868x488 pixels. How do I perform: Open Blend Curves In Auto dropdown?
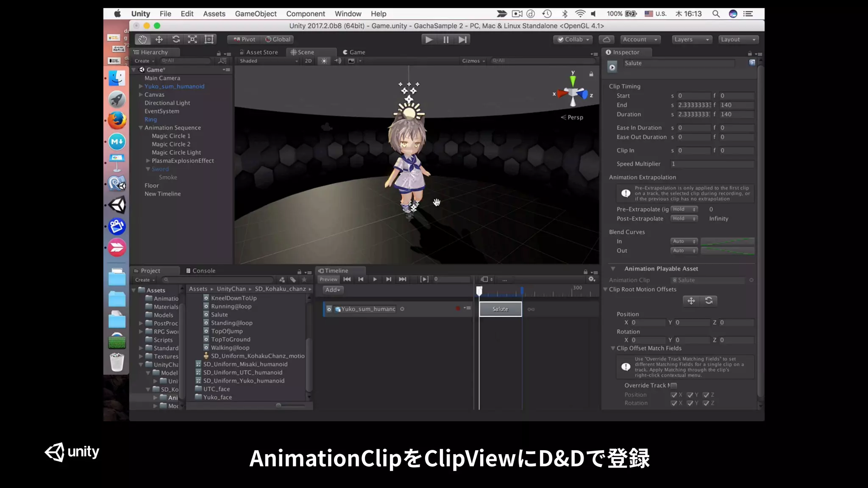[x=684, y=241]
